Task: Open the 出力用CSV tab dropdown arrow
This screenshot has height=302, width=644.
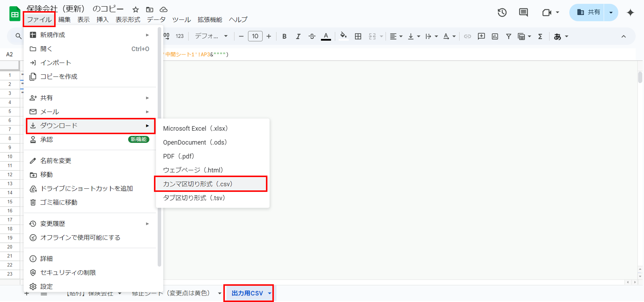Action: pos(269,293)
